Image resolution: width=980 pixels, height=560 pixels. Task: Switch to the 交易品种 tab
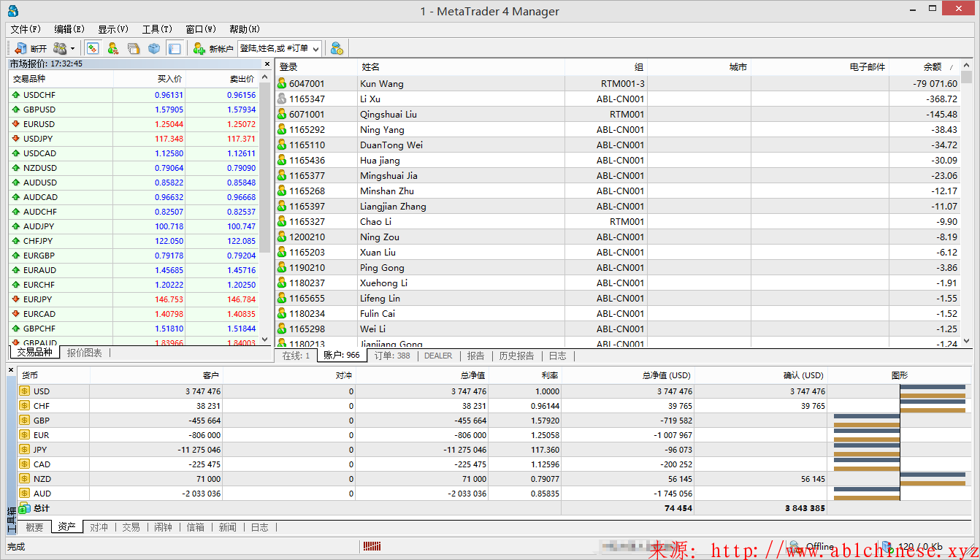(34, 353)
